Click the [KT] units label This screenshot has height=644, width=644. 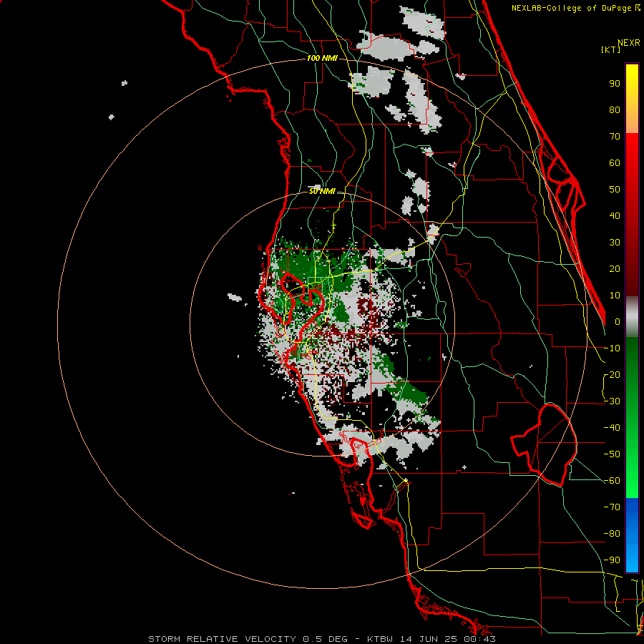(x=611, y=49)
